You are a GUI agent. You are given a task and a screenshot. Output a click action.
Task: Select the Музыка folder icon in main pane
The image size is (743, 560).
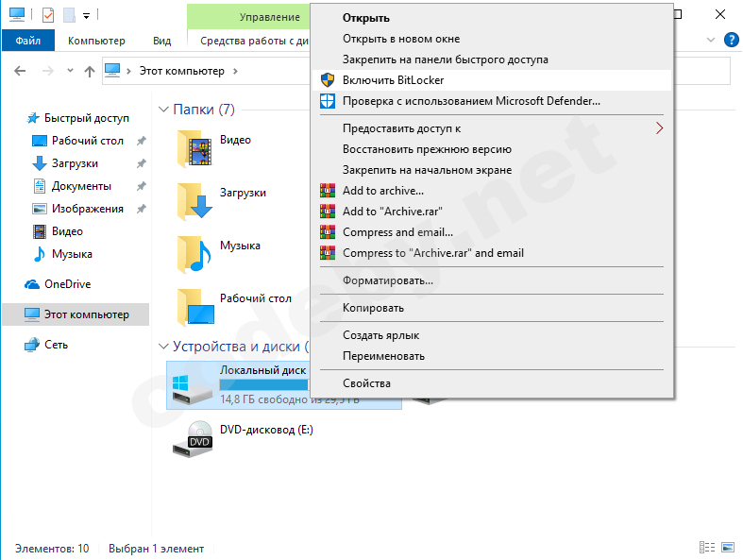coord(195,254)
